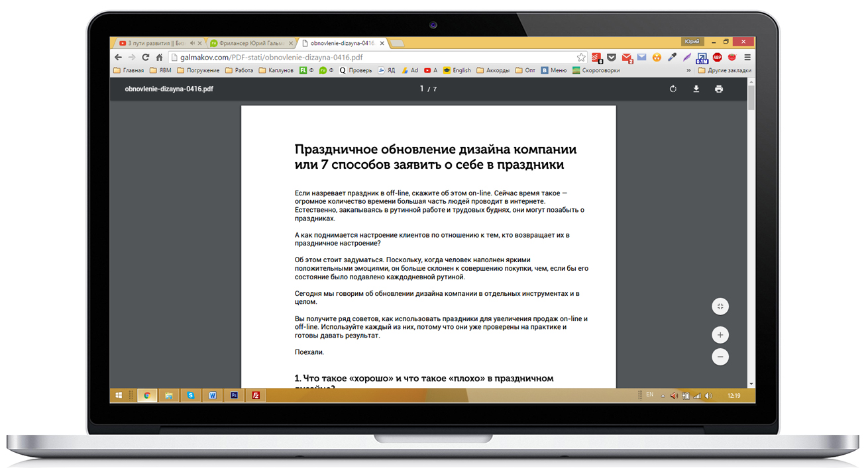This screenshot has width=868, height=468.
Task: Close the obnovlenie-dizayna-0416 tab
Action: click(x=382, y=44)
